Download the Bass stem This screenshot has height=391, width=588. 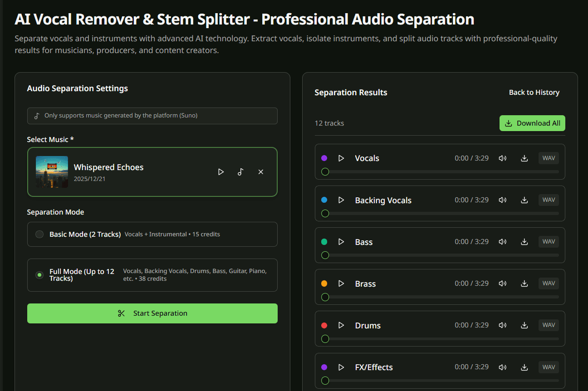(524, 242)
